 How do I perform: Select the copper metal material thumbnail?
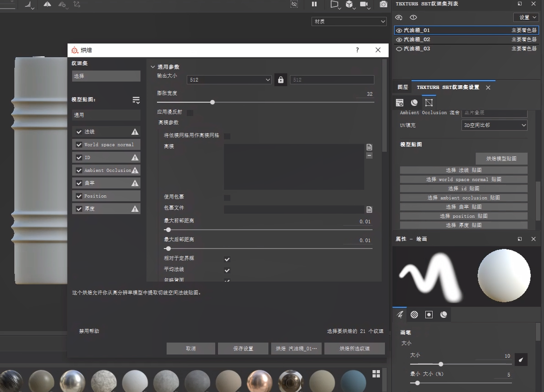coord(260,381)
